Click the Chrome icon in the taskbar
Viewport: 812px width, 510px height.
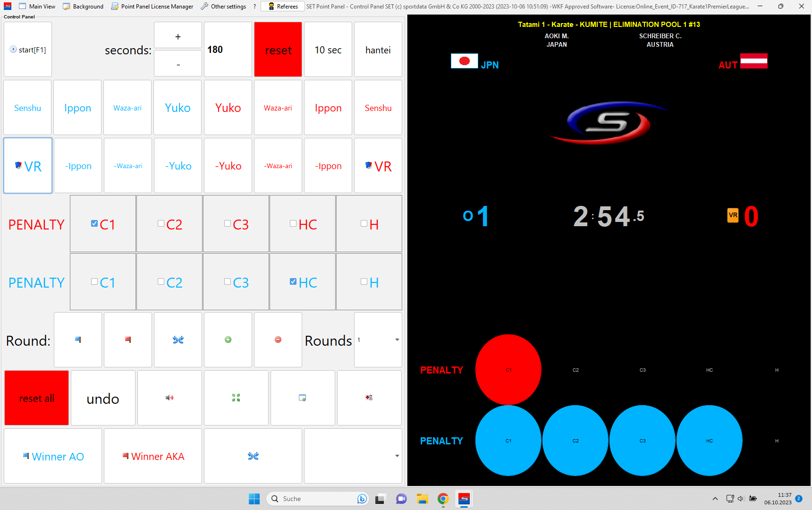pos(443,499)
